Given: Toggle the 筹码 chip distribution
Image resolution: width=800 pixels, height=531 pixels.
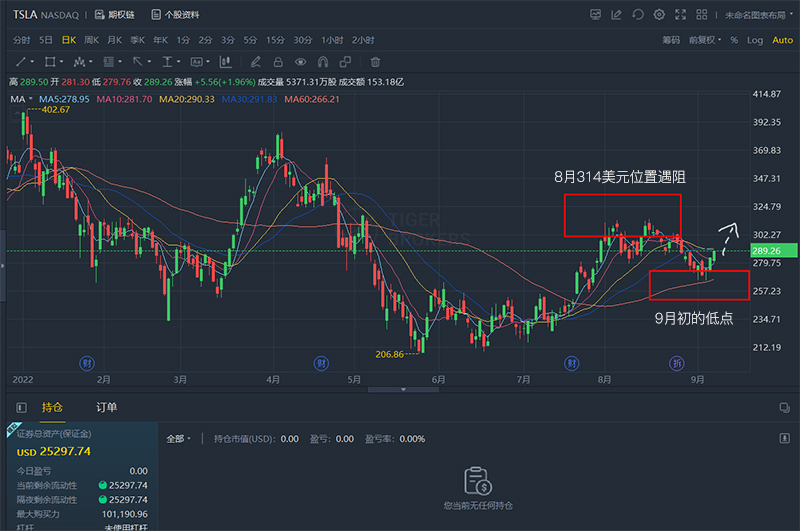Looking at the screenshot, I should pyautogui.click(x=671, y=40).
